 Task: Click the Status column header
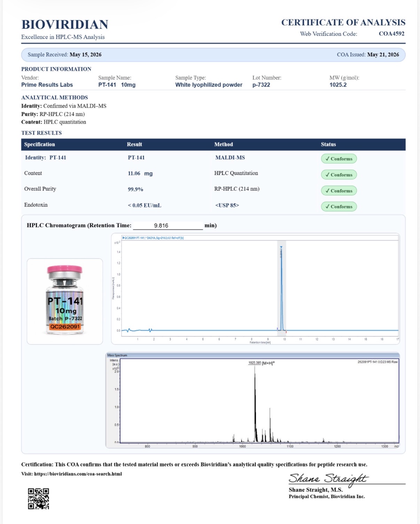coord(328,144)
